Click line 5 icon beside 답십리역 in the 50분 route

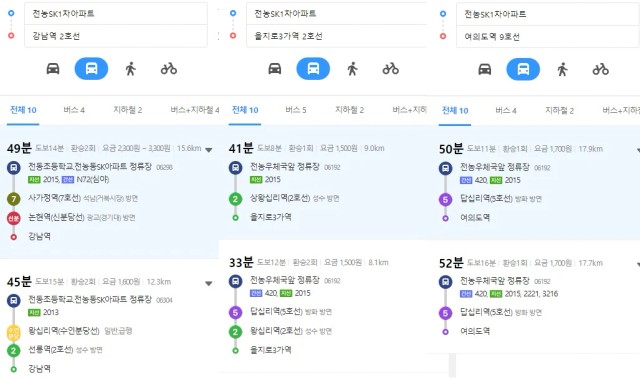(x=445, y=200)
